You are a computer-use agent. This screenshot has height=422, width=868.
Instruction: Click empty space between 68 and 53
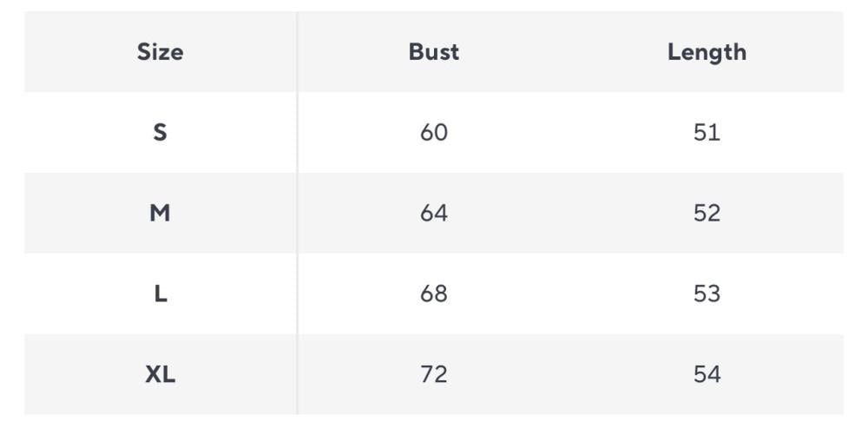point(570,294)
